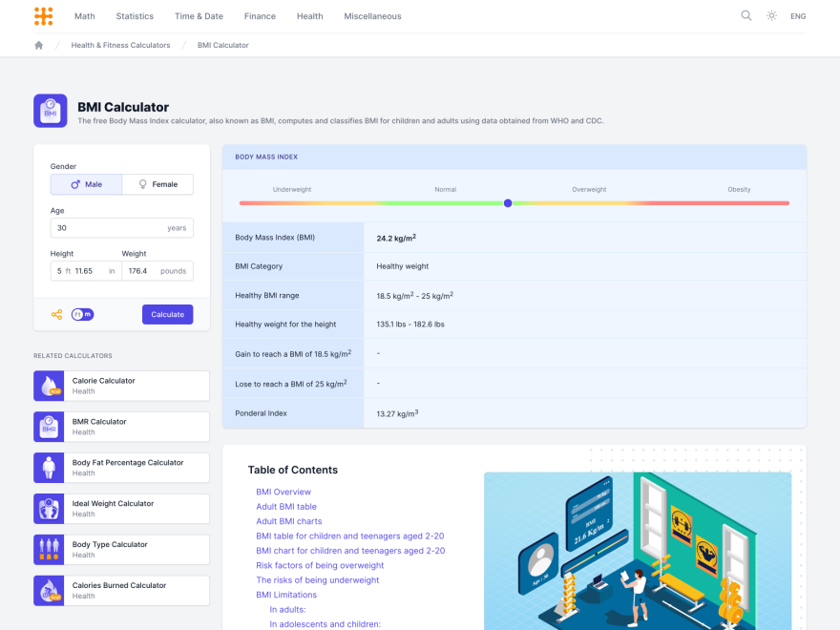
Task: Jump to The risks of being underweight
Action: click(x=317, y=580)
